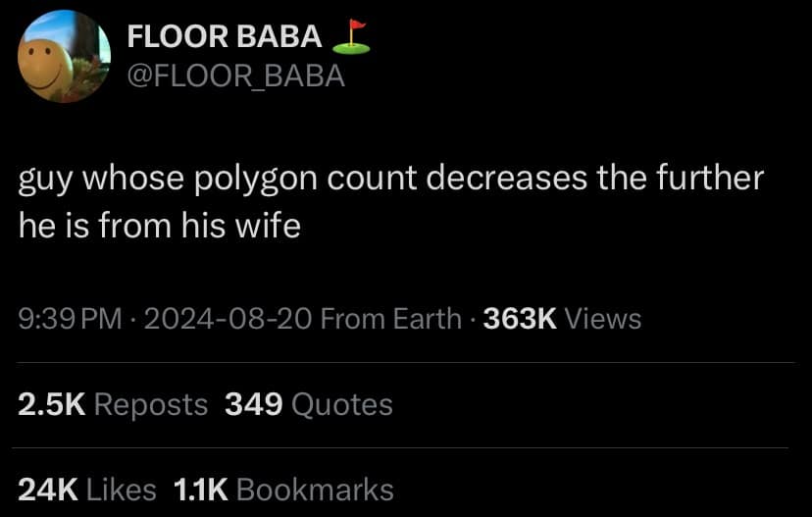Image resolution: width=812 pixels, height=517 pixels.
Task: Open the 9:39 PM timestamp
Action: tap(71, 319)
